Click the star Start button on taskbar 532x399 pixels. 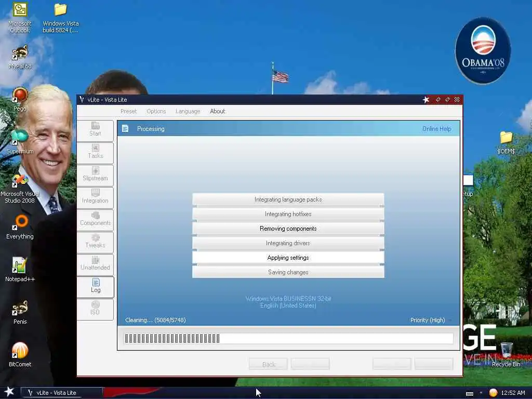pyautogui.click(x=9, y=392)
